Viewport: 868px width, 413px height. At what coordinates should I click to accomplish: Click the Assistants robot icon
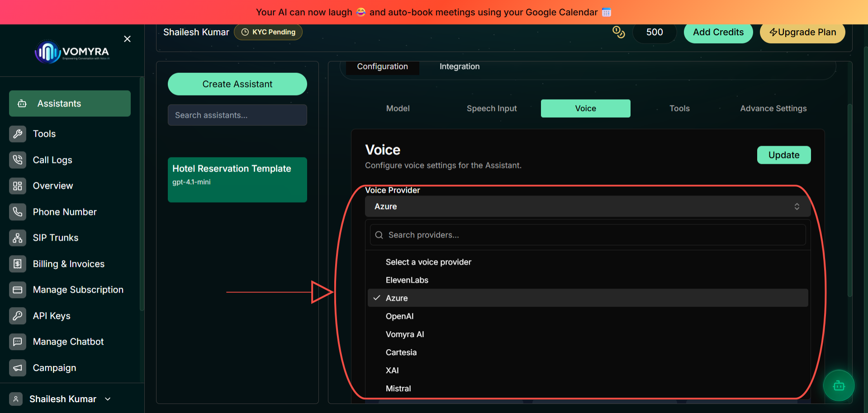[22, 104]
